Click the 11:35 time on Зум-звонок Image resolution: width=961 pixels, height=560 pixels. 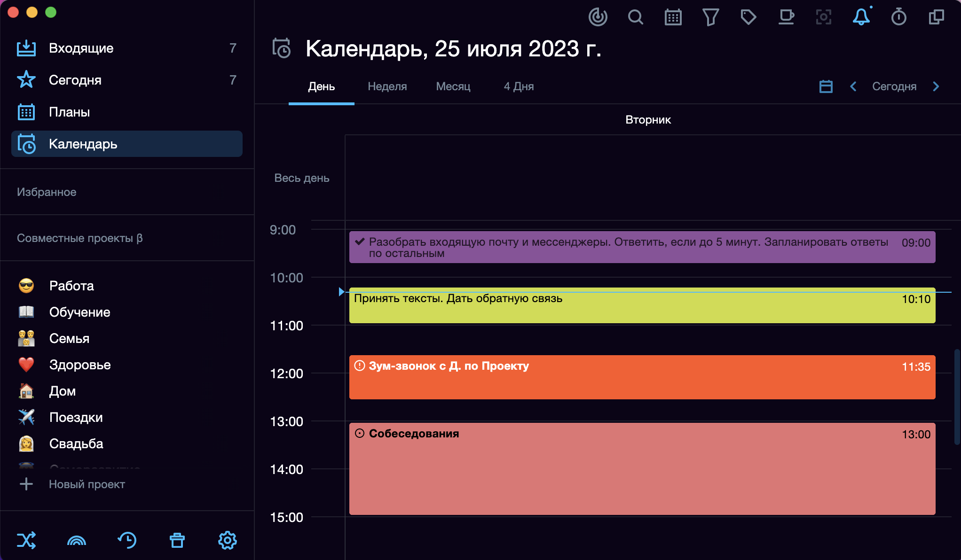click(916, 367)
